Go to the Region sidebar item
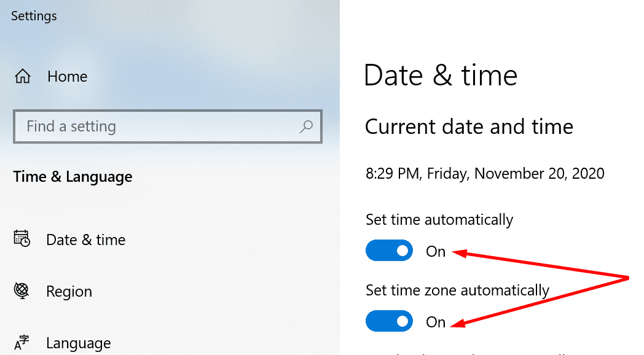Screen dimensions: 644x355 pyautogui.click(x=69, y=291)
